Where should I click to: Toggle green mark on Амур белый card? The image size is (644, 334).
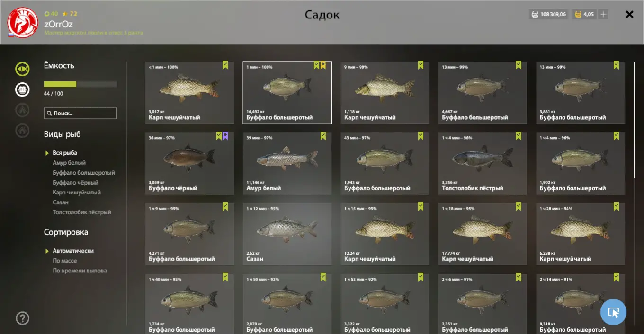323,136
